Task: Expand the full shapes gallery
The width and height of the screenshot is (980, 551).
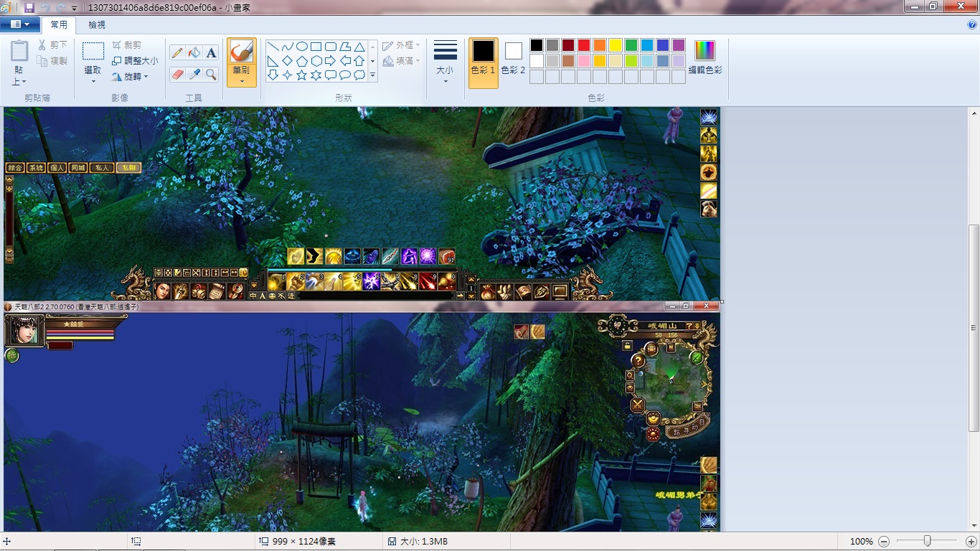Action: point(373,75)
